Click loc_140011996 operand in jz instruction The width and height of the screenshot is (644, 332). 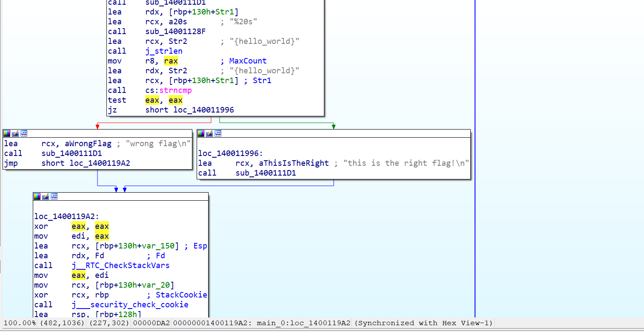point(203,110)
